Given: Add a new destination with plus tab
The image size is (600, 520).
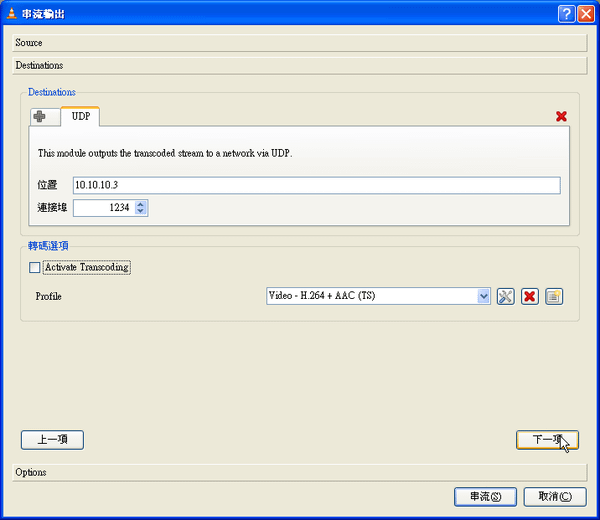Looking at the screenshot, I should click(x=45, y=117).
